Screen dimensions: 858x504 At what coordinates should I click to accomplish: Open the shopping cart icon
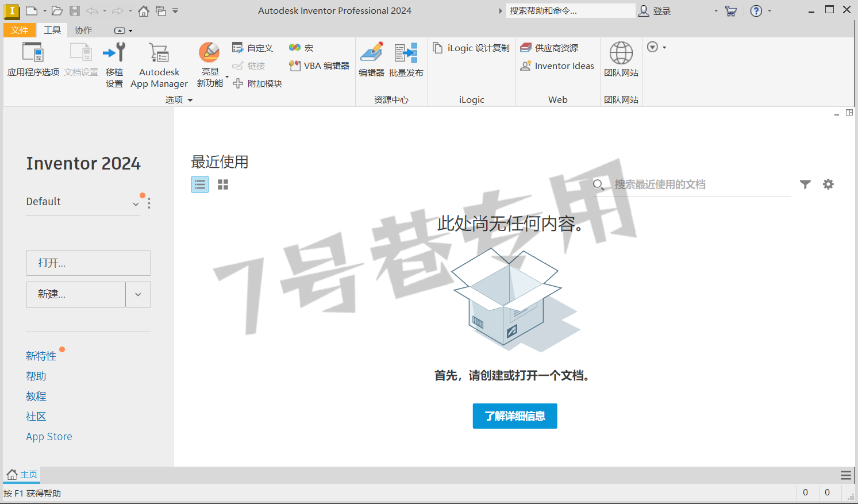[x=731, y=11]
